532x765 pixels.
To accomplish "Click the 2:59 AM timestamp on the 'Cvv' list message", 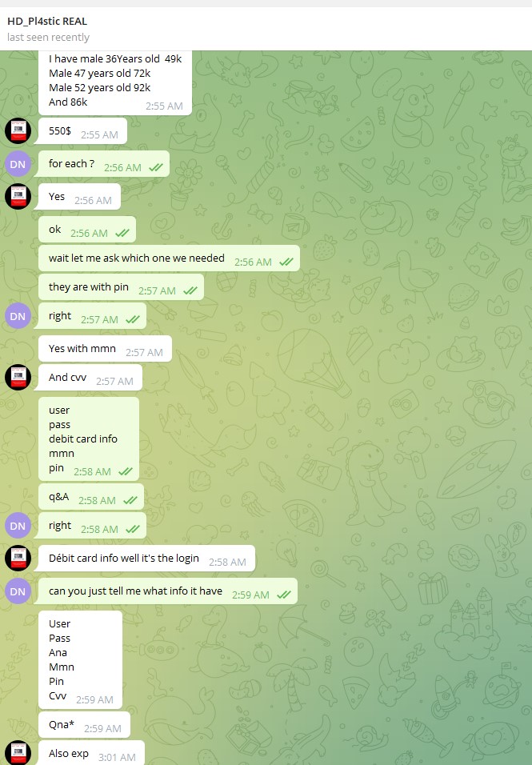I will [94, 699].
